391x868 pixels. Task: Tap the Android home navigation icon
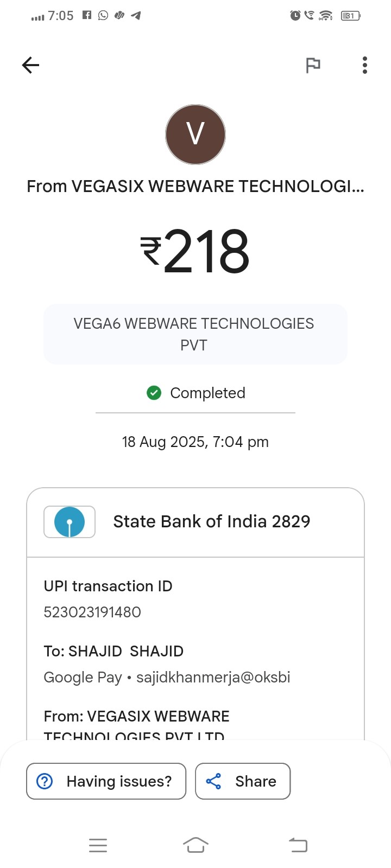tap(195, 845)
